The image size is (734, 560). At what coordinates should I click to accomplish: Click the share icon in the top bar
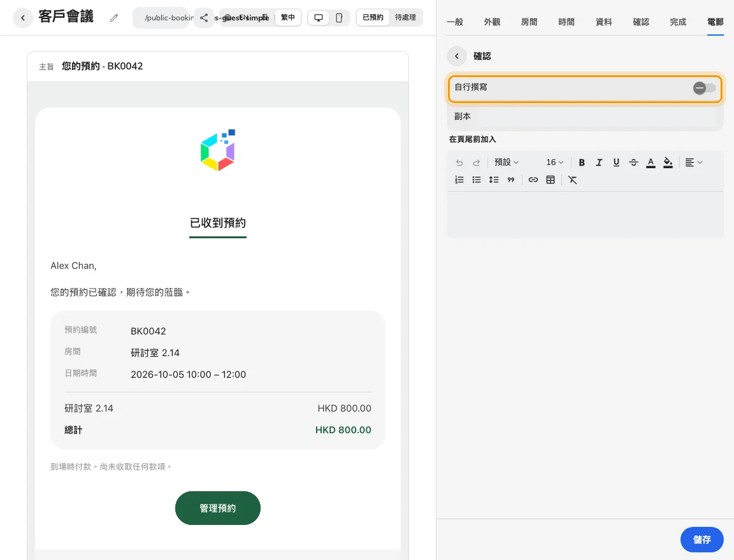click(204, 18)
